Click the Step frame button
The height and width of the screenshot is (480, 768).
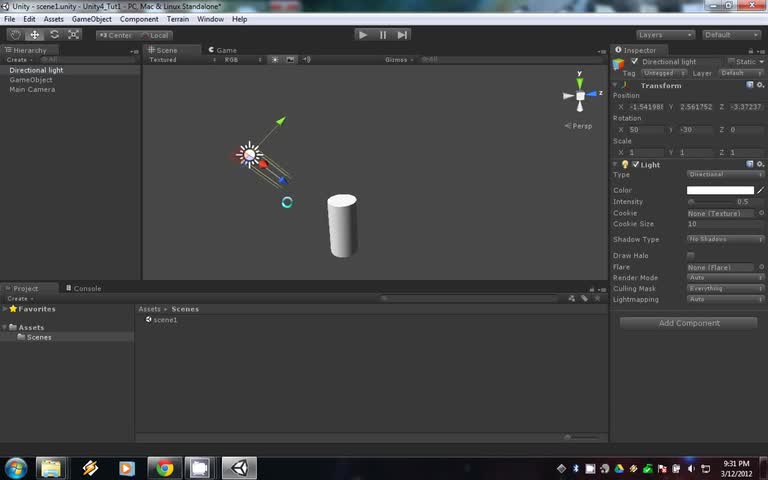click(402, 35)
